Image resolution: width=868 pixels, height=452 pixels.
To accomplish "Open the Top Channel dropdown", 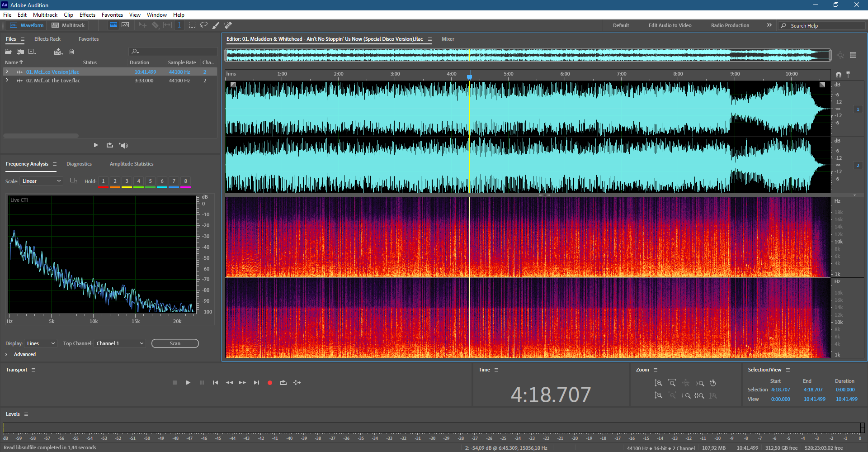I will click(119, 343).
